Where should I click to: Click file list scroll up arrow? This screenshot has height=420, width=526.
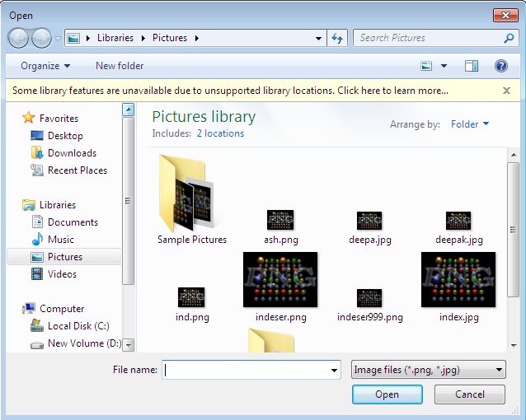pyautogui.click(x=514, y=155)
